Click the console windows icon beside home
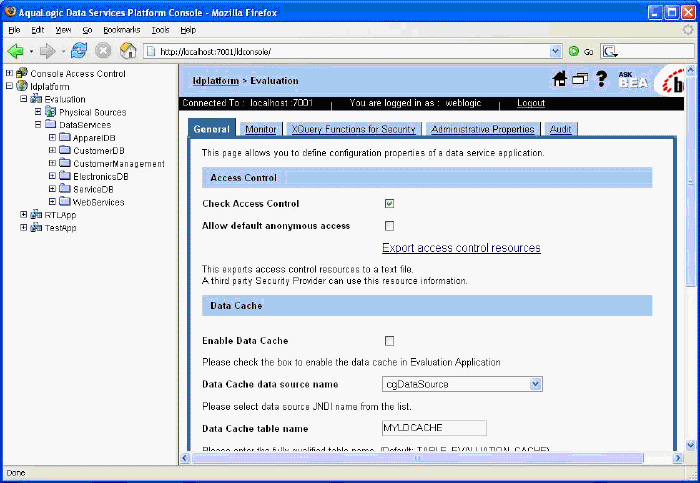The image size is (700, 483). [x=580, y=79]
